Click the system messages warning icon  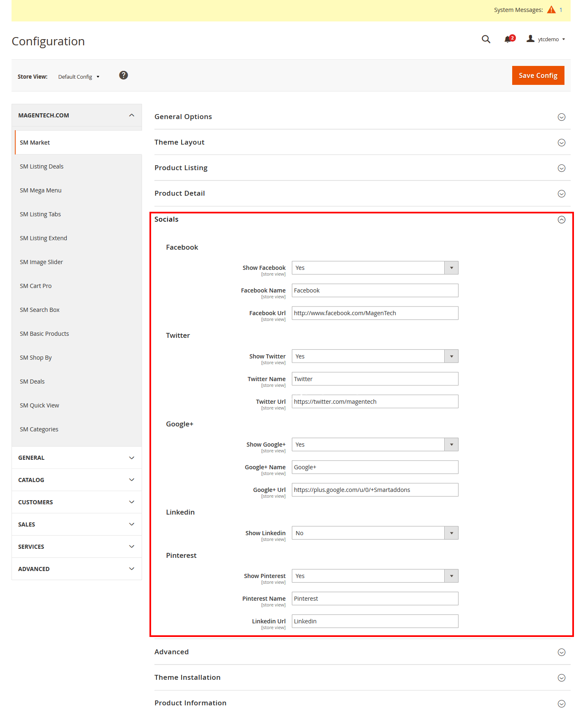[x=551, y=9]
